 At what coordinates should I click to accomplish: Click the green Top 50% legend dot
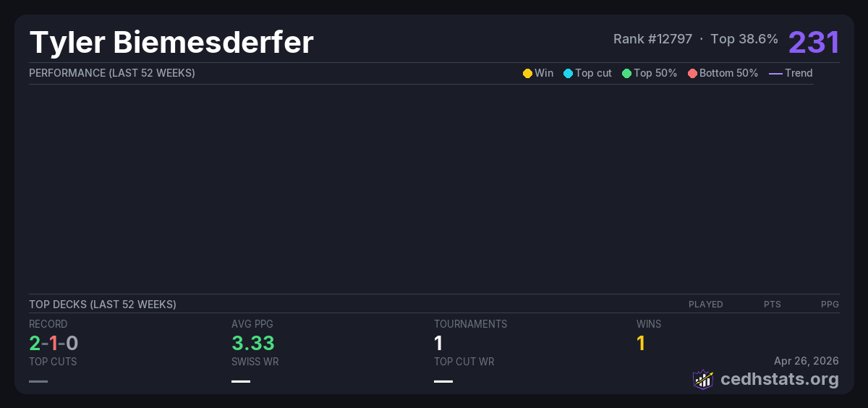(x=626, y=73)
